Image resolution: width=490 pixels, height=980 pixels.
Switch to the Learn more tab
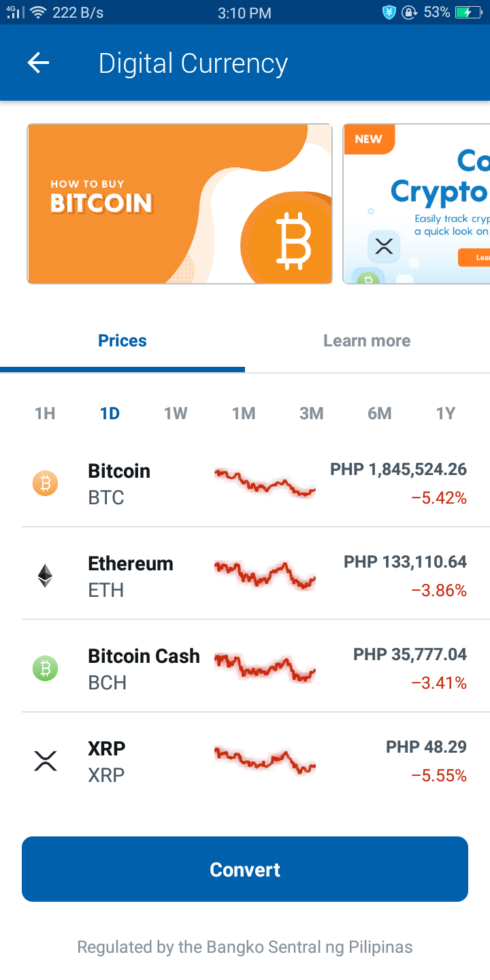pyautogui.click(x=367, y=341)
